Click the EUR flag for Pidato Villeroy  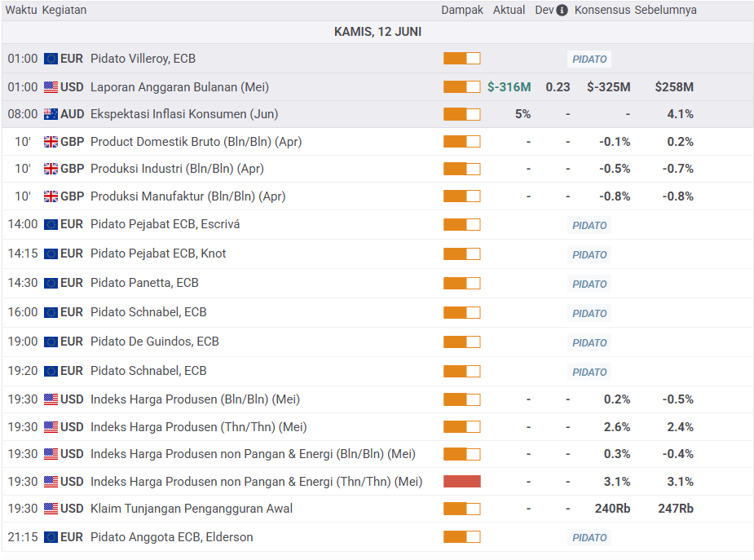(x=51, y=59)
